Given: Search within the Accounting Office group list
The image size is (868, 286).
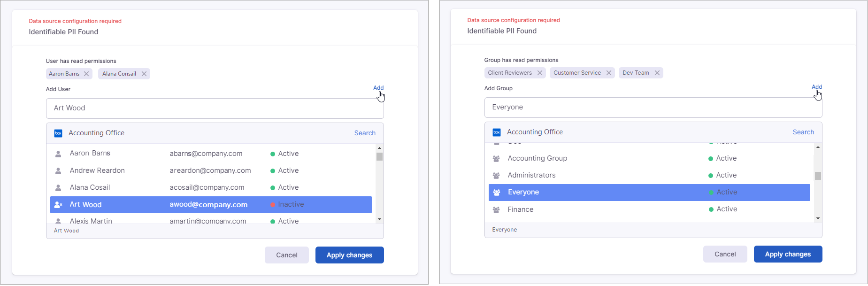Looking at the screenshot, I should coord(803,132).
